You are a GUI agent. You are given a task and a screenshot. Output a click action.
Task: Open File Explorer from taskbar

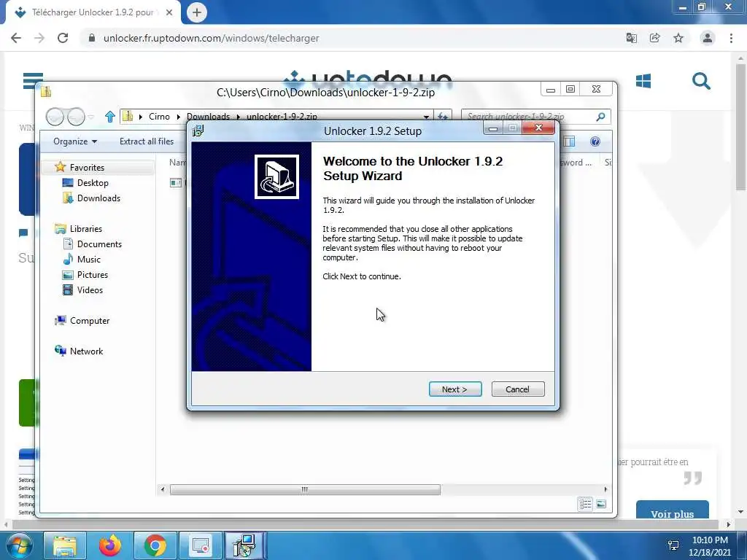(65, 545)
